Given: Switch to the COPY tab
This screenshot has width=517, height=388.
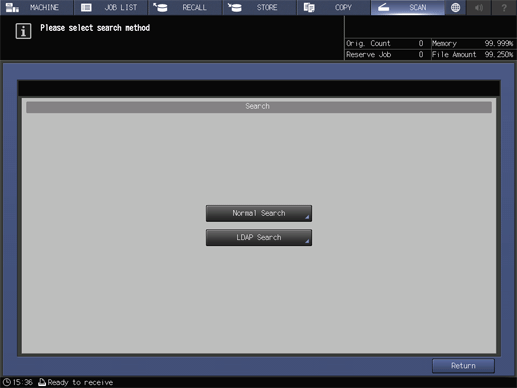Looking at the screenshot, I should [334, 7].
